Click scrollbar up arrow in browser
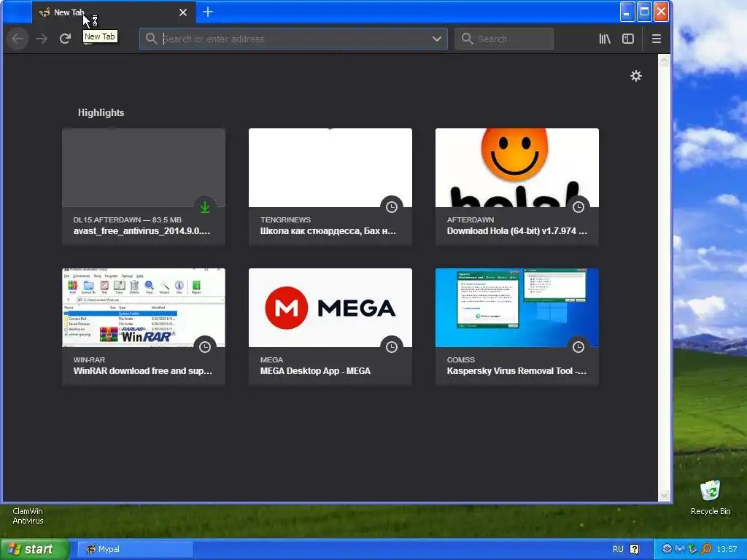The image size is (747, 560). 664,60
